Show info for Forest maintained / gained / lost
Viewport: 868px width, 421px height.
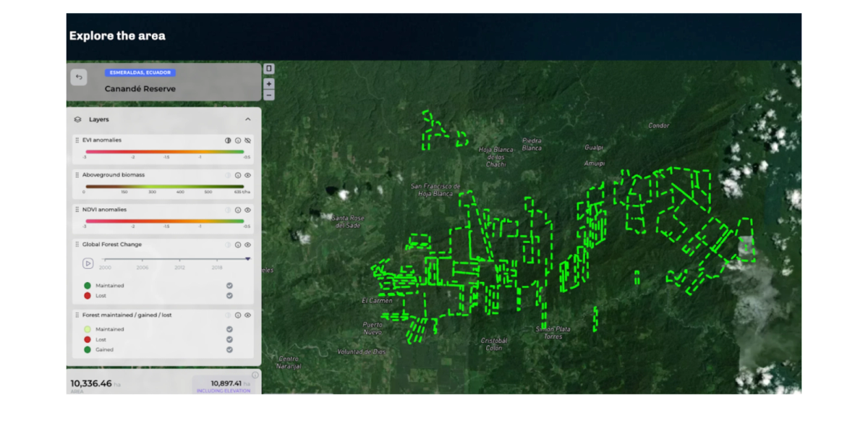238,315
